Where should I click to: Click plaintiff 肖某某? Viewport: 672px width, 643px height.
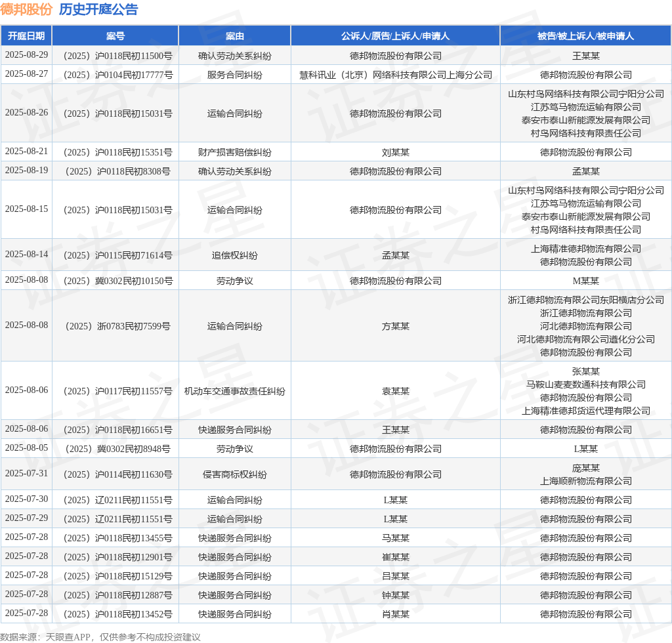pos(395,614)
